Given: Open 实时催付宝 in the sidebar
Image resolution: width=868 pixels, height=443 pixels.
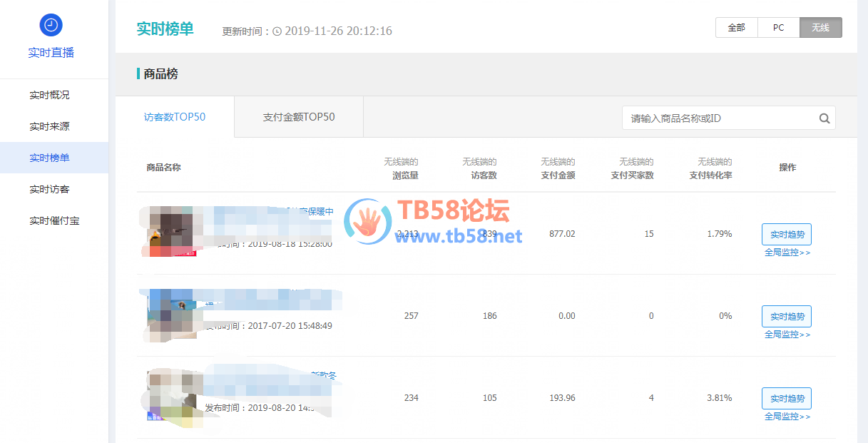Looking at the screenshot, I should click(x=54, y=220).
